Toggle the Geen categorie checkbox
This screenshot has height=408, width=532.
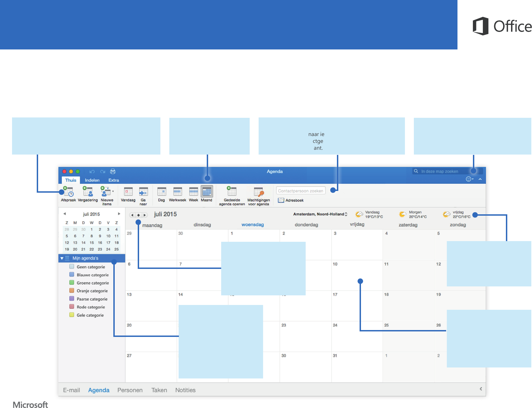[72, 267]
